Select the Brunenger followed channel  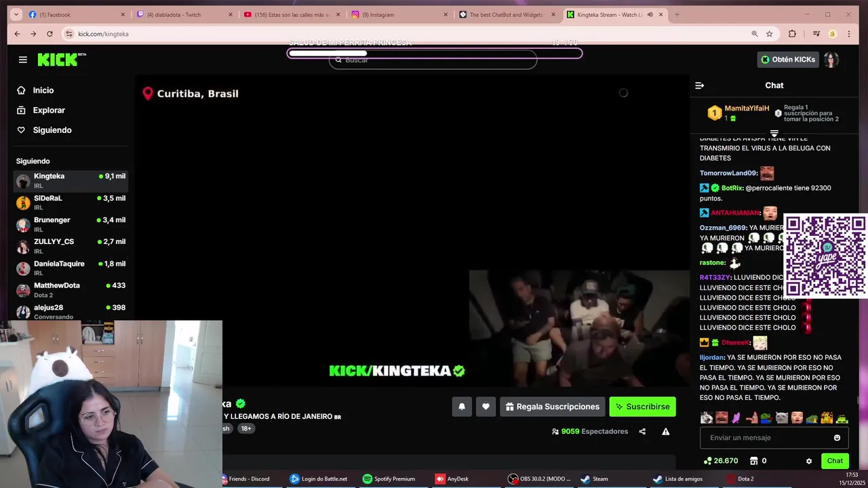71,224
